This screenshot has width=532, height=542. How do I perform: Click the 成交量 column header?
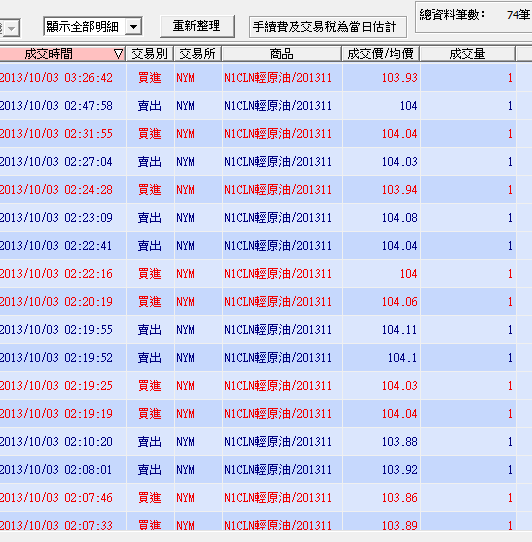(467, 54)
